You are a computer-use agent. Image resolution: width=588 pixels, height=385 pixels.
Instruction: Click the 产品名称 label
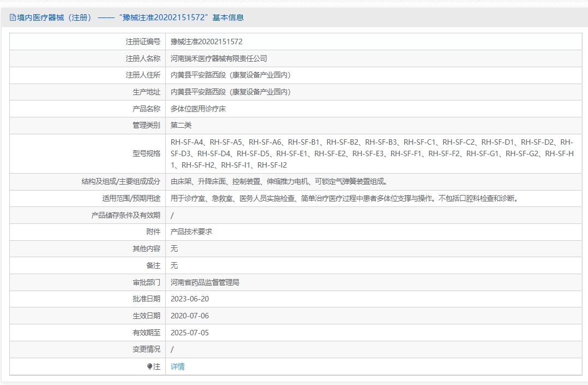coord(146,109)
